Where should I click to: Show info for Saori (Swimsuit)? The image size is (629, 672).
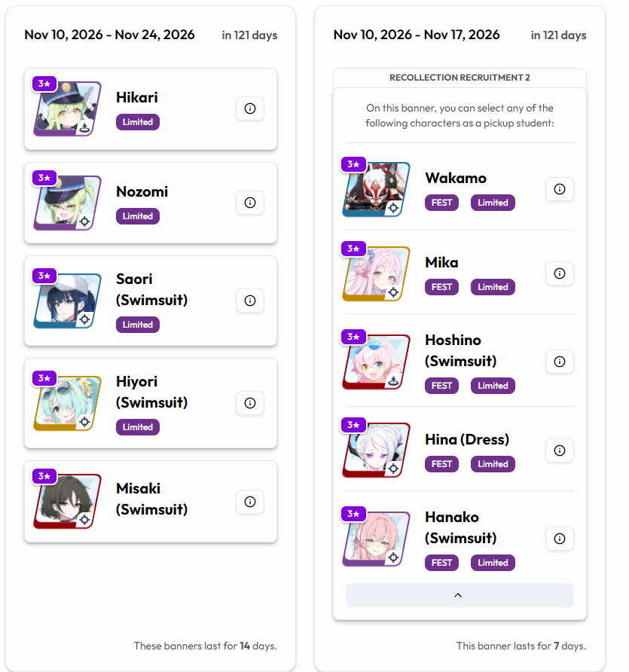click(x=250, y=301)
